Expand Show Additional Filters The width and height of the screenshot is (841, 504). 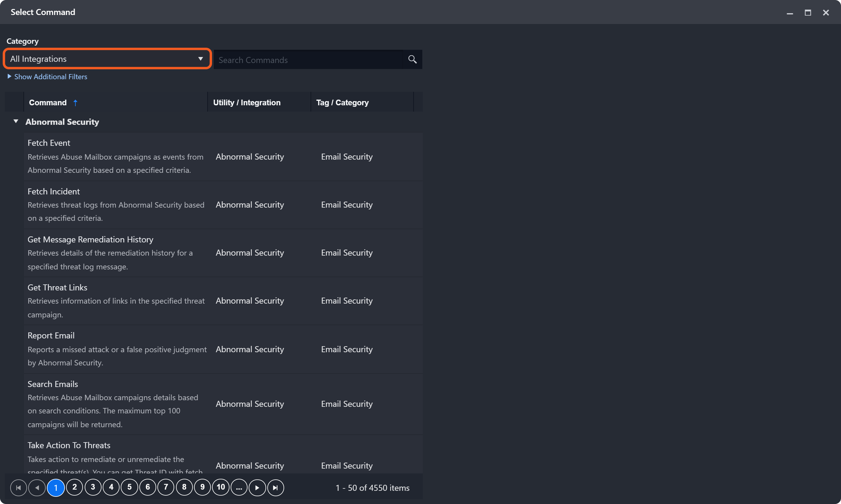[50, 77]
